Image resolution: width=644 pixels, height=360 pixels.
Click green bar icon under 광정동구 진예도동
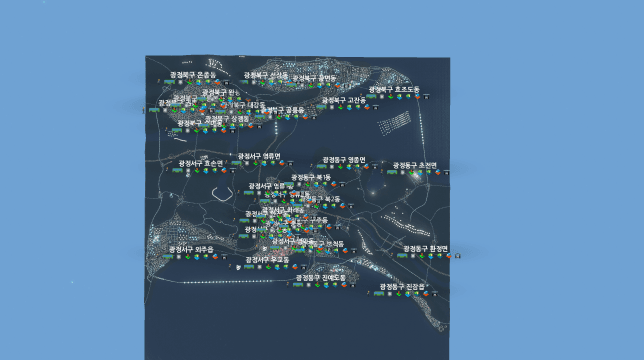(x=298, y=285)
